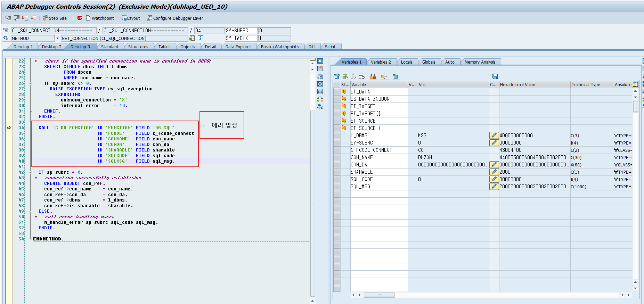Open the Structures tab
Image resolution: width=644 pixels, height=304 pixels.
pyautogui.click(x=138, y=47)
